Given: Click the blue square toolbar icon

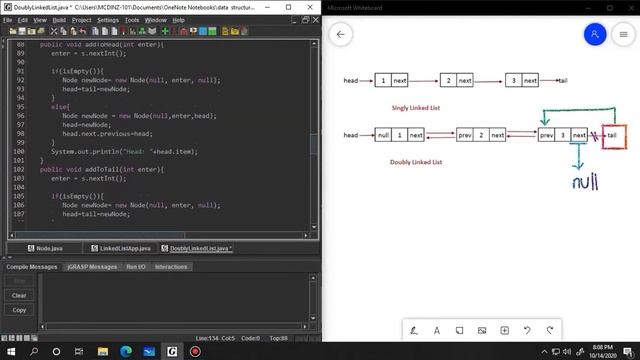Looking at the screenshot, I should tap(202, 31).
